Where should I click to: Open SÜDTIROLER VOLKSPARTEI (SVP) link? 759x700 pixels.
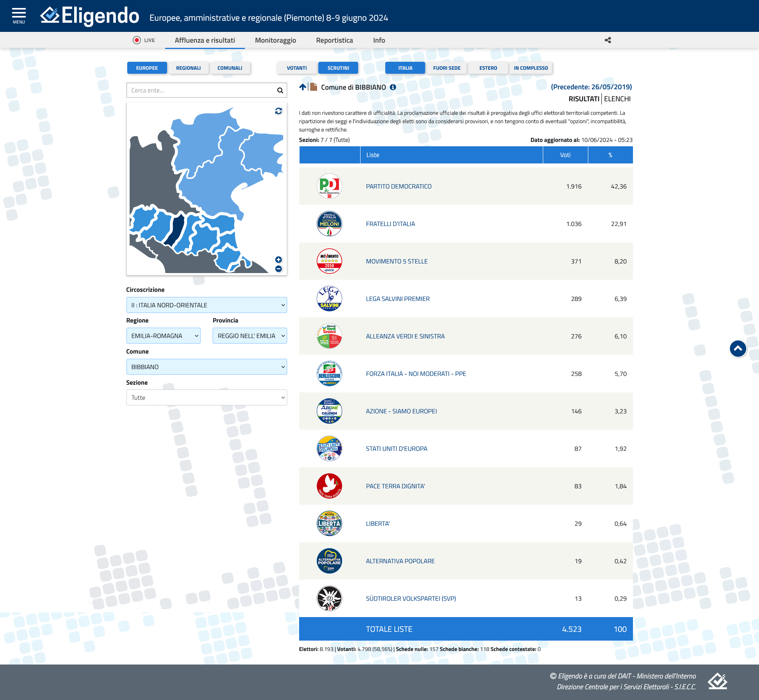point(411,598)
